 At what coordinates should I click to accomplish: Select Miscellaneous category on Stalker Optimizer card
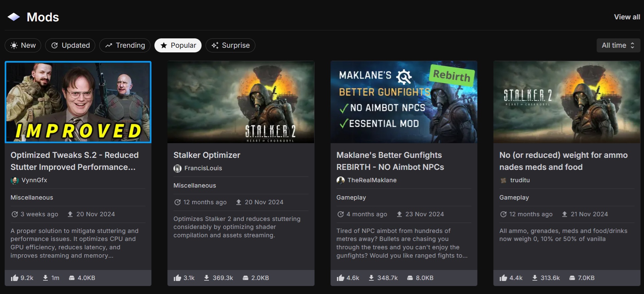[195, 186]
